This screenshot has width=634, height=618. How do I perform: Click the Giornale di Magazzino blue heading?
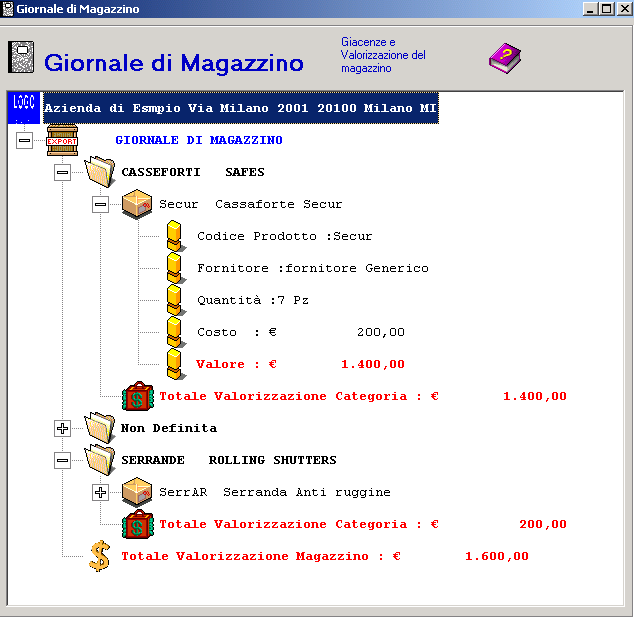pos(173,63)
